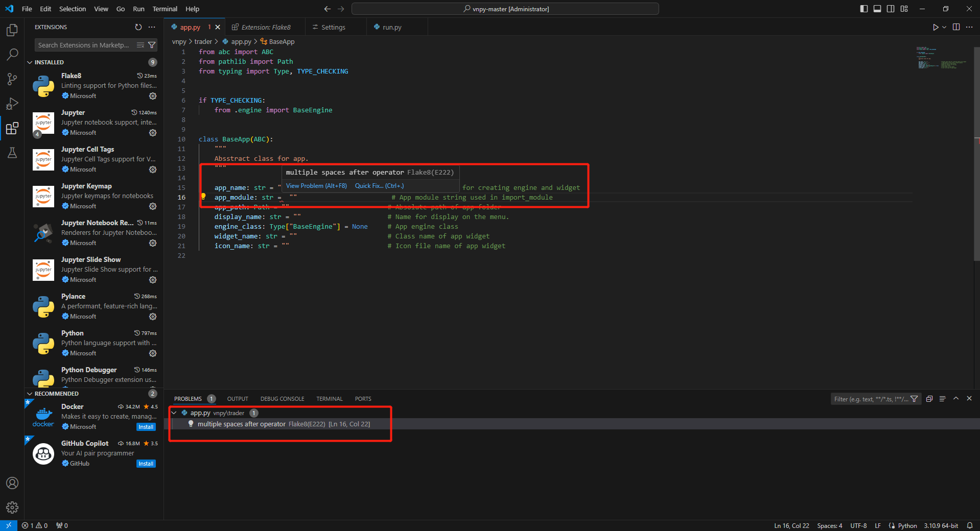
Task: Click View Problem link in hover
Action: click(x=316, y=186)
